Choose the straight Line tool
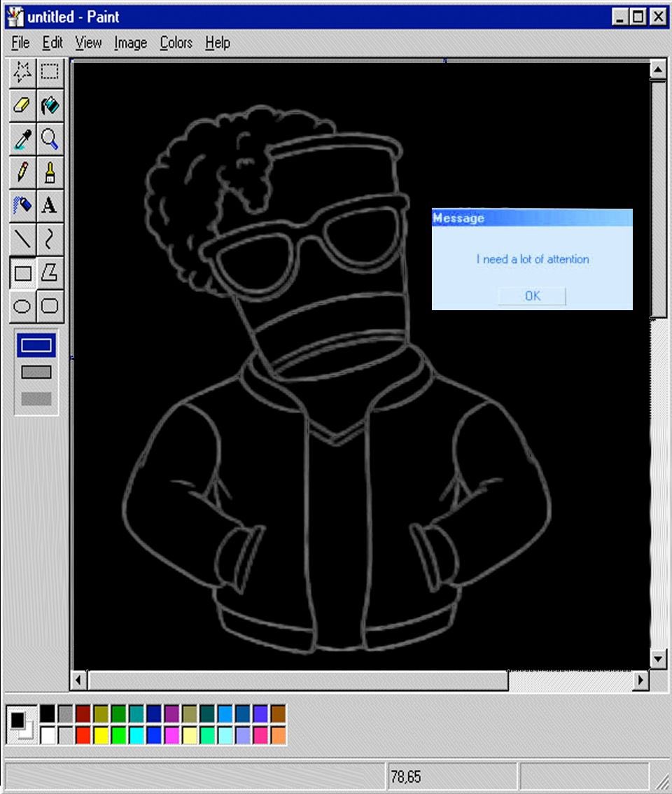 pyautogui.click(x=22, y=239)
